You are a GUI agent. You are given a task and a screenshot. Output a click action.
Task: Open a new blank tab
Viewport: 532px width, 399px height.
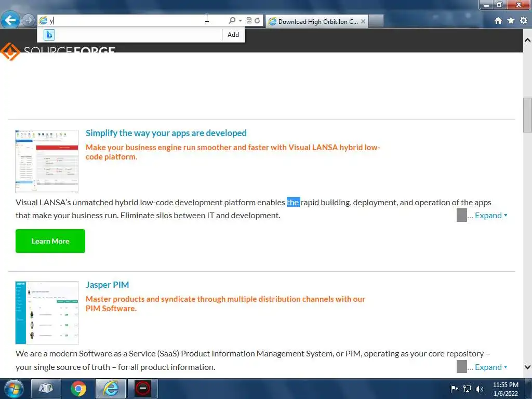pos(376,21)
